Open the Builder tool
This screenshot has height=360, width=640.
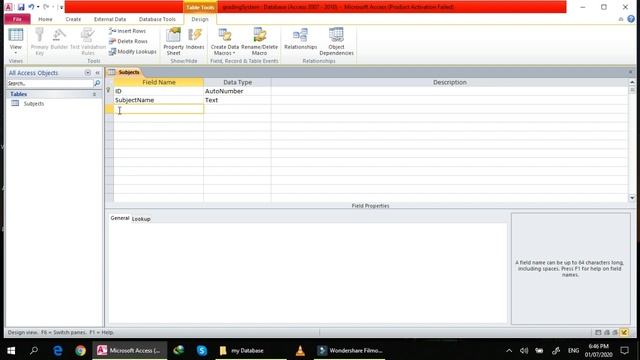click(x=59, y=39)
